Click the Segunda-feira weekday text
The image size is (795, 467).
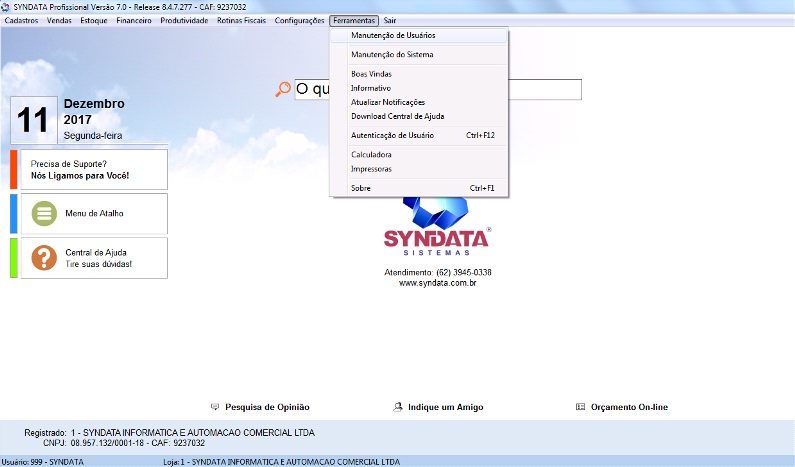click(93, 136)
